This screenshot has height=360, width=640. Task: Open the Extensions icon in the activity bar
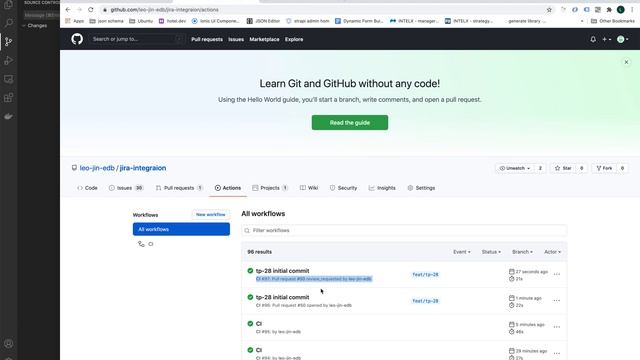(x=9, y=98)
